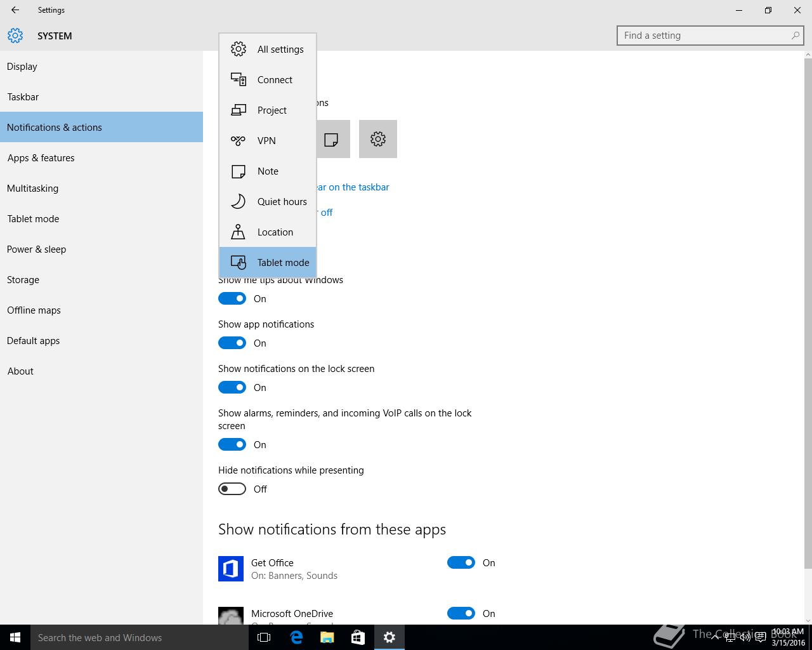Image resolution: width=812 pixels, height=650 pixels.
Task: Go back using the arrow in the title bar
Action: pos(15,10)
